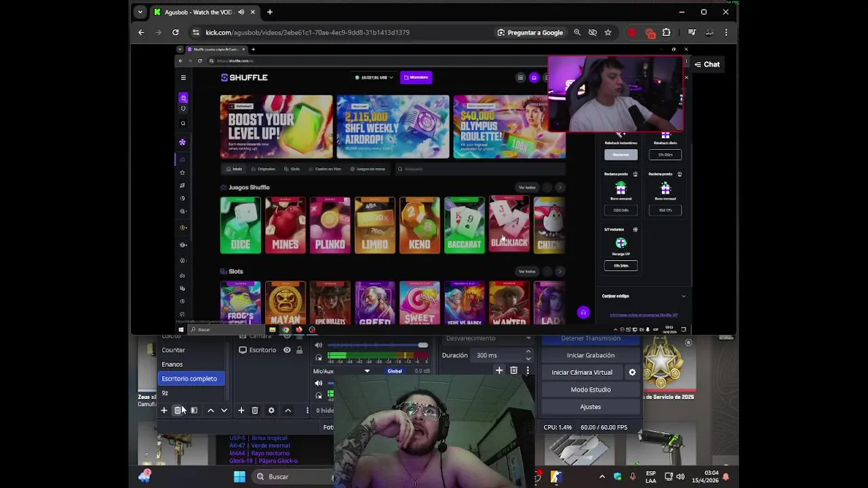The image size is (868, 488).
Task: Open the volume speaker in system tray
Action: (680, 476)
